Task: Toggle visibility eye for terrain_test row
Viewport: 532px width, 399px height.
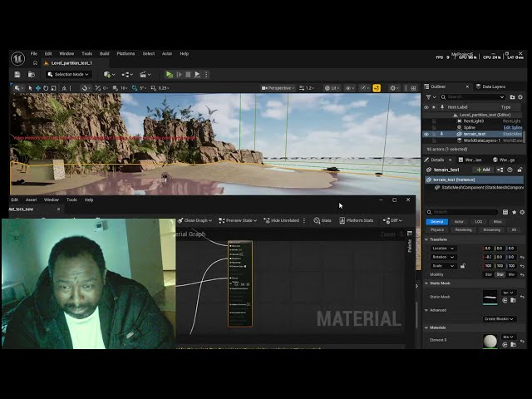Action: pyautogui.click(x=426, y=134)
